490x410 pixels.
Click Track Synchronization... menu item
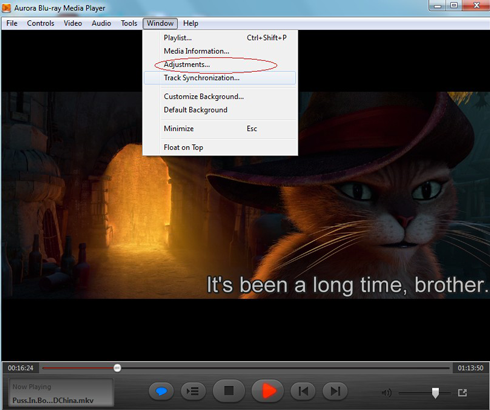pyautogui.click(x=220, y=78)
